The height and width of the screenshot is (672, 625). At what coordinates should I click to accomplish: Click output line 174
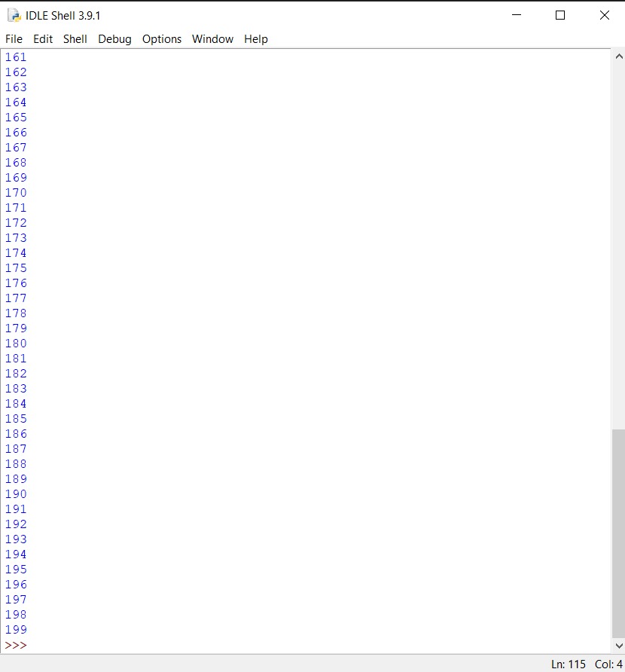click(16, 253)
